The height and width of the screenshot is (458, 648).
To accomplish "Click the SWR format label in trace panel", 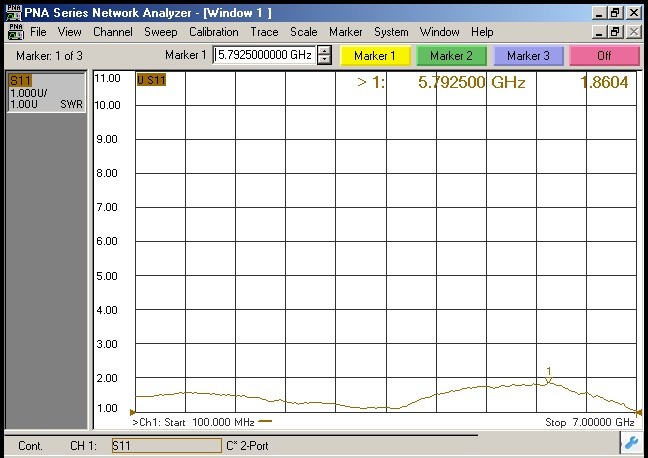I will tap(71, 104).
